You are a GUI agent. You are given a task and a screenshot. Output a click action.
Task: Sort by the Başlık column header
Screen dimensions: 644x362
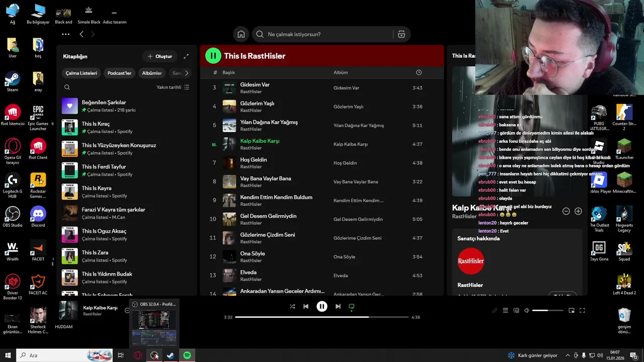[229, 72]
